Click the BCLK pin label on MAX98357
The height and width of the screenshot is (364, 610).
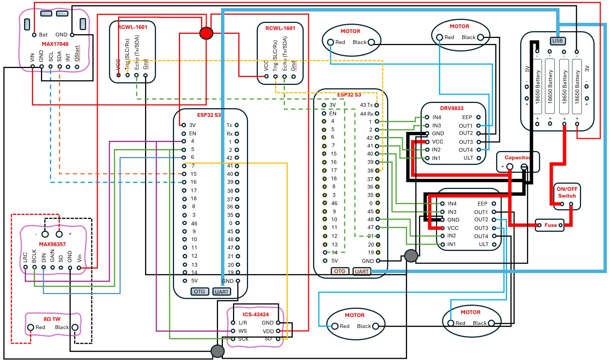coord(34,256)
